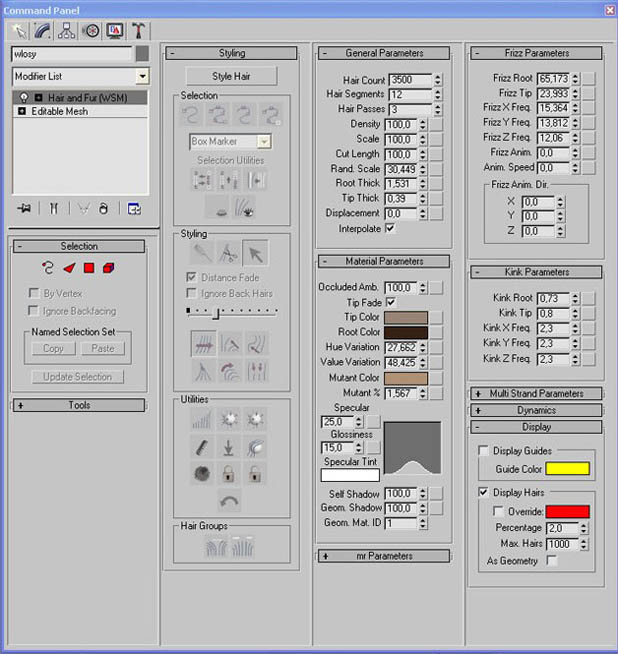Expand the mr Parameters rollout
Viewport: 618px width, 654px height.
[384, 556]
